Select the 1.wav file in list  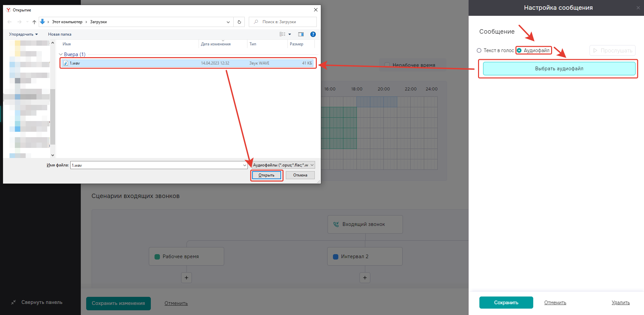tap(75, 63)
